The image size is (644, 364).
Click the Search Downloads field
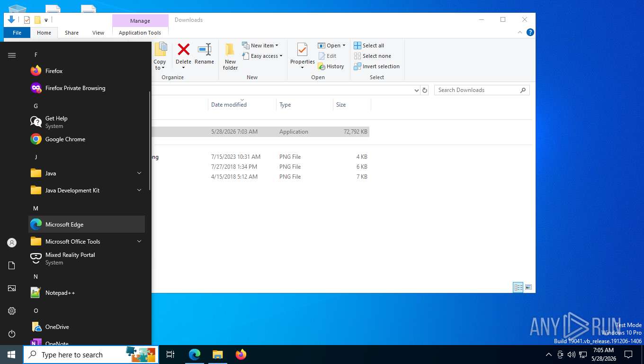482,90
